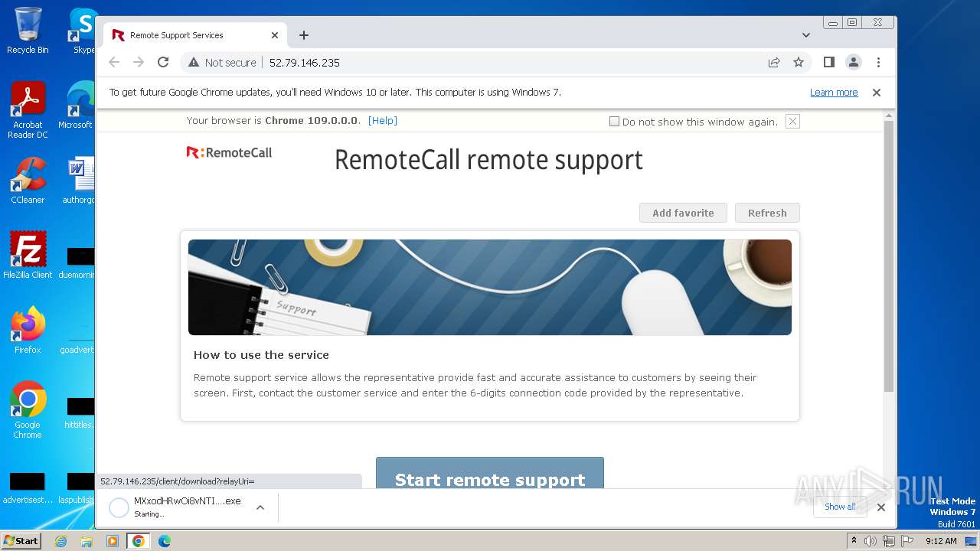The image size is (980, 551).
Task: Click the Start remote support button
Action: coord(490,474)
